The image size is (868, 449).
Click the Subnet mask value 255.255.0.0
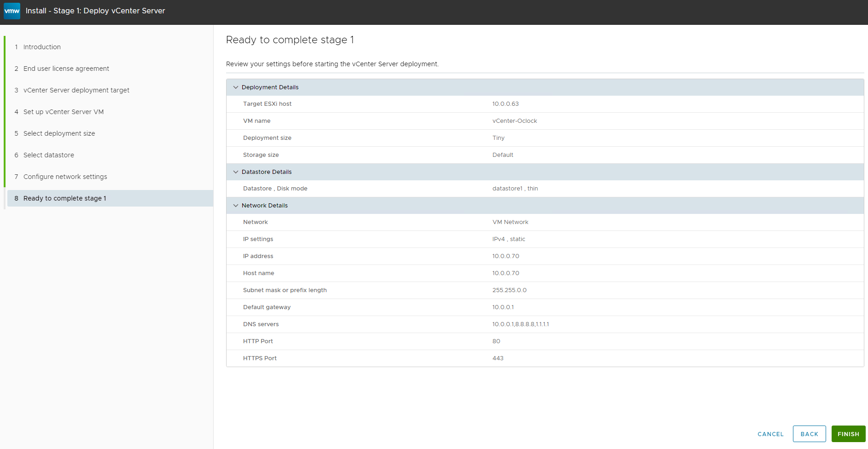(509, 290)
